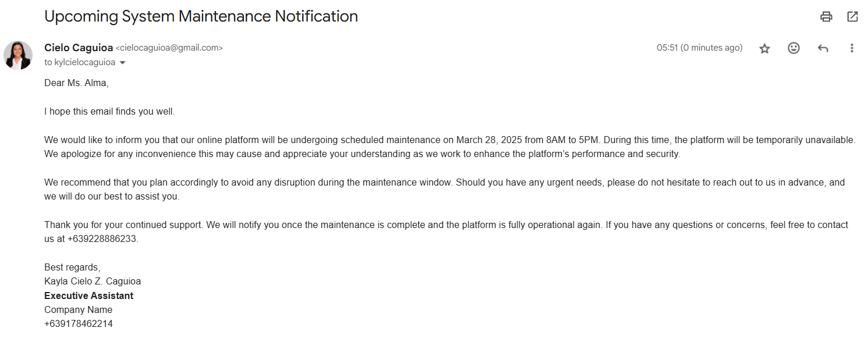Star this maintenance notification email
Image resolution: width=868 pixels, height=356 pixels.
pos(765,48)
